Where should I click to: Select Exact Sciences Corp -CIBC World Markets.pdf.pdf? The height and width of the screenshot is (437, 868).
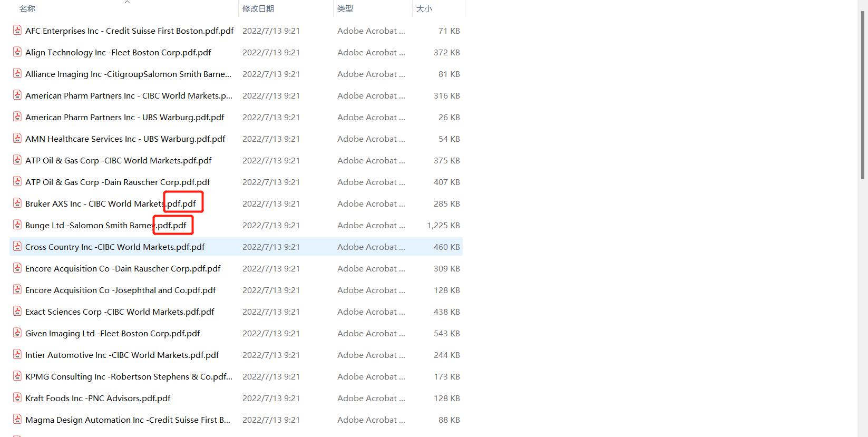pyautogui.click(x=120, y=312)
